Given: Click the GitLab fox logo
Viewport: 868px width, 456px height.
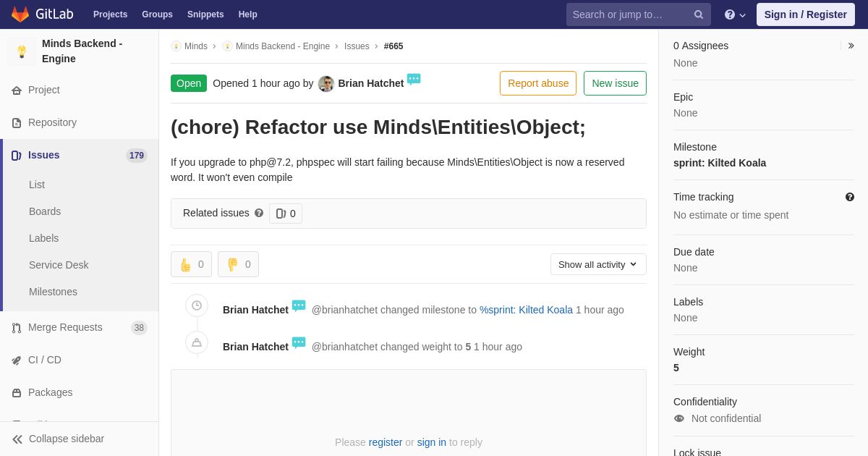Looking at the screenshot, I should point(20,14).
